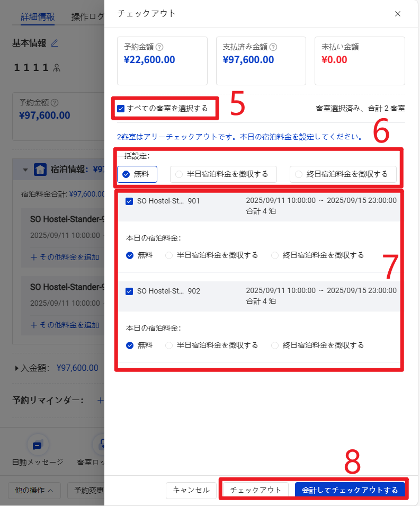Open the 他の操作 dropdown
Screen dimensions: 420x506
(x=34, y=490)
